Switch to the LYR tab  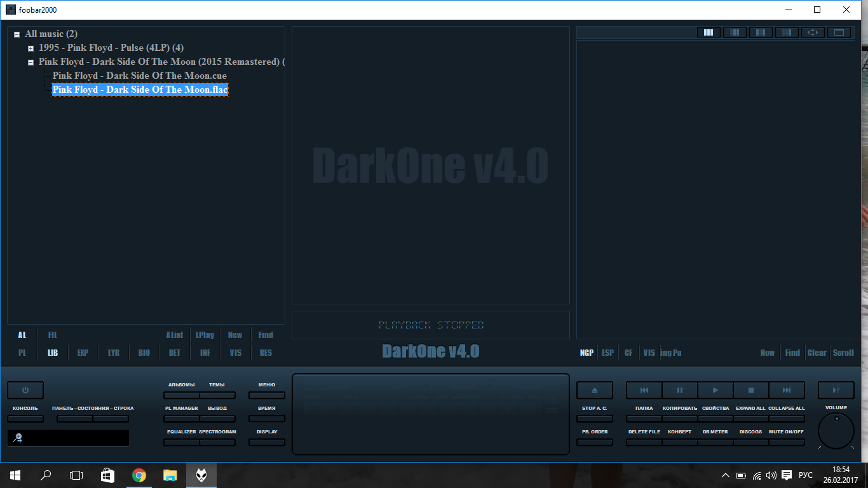click(x=114, y=353)
